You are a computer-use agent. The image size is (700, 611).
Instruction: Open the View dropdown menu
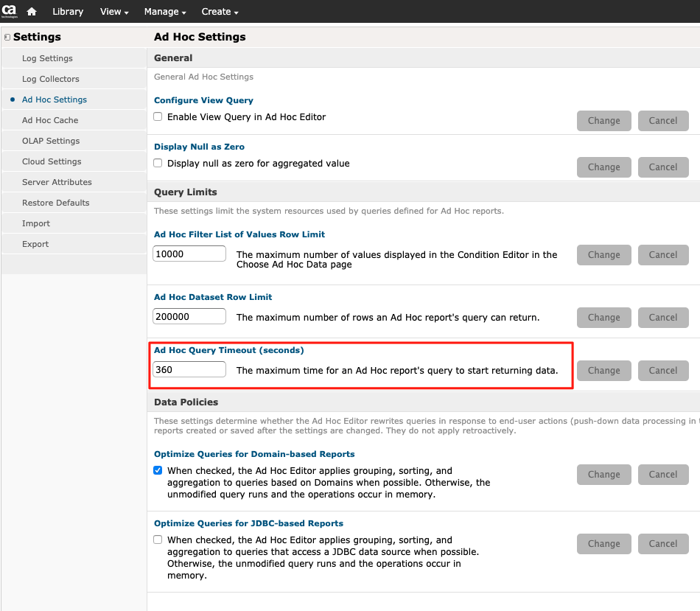tap(114, 12)
